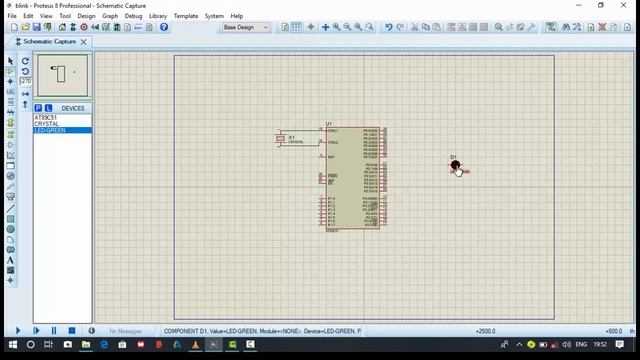Open the Graph menu

pyautogui.click(x=110, y=16)
